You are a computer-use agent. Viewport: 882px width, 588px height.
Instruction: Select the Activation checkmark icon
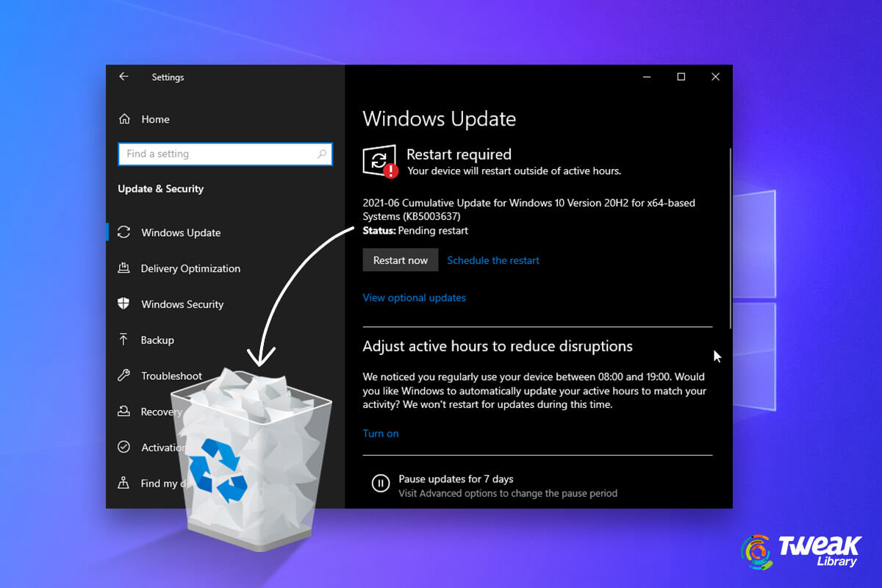coord(124,447)
